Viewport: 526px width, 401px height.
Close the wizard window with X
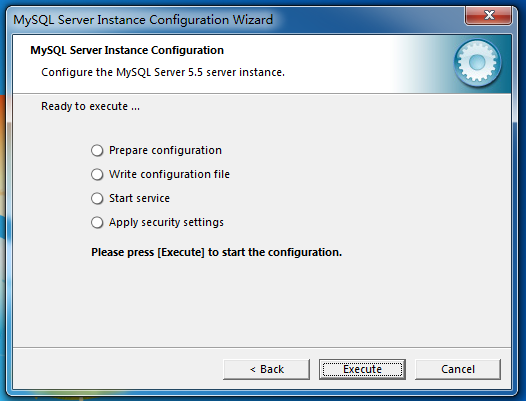point(488,15)
